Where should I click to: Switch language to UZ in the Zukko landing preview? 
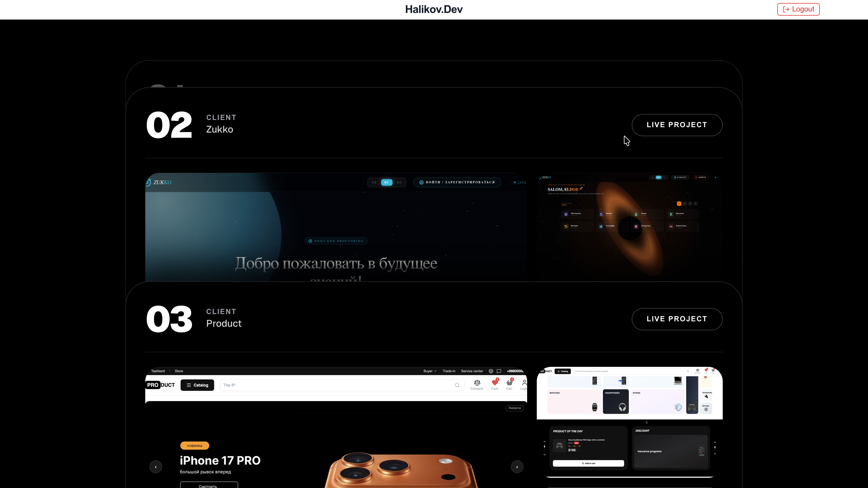(374, 182)
